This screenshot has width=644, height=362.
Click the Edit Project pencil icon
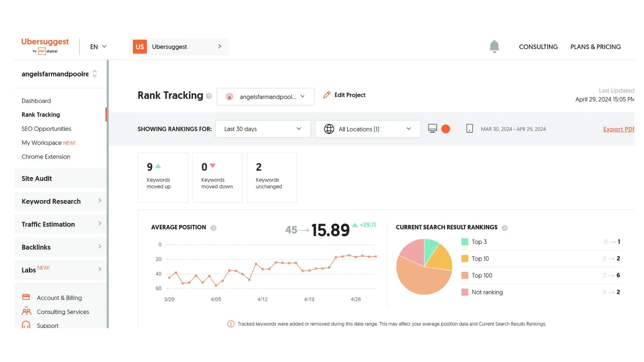[x=327, y=95]
